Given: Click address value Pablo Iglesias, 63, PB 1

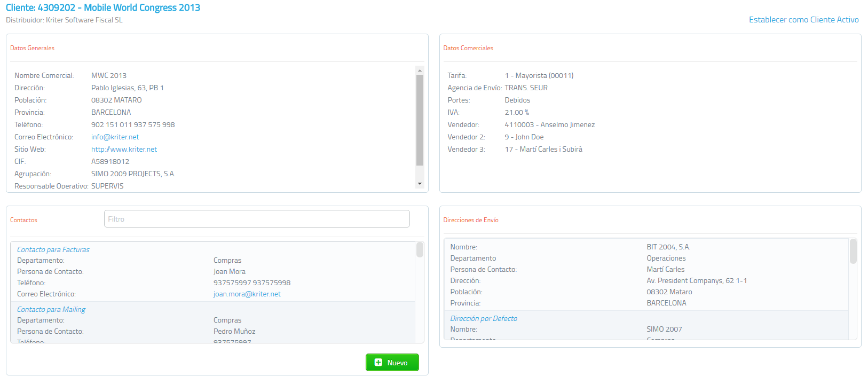Looking at the screenshot, I should 128,88.
